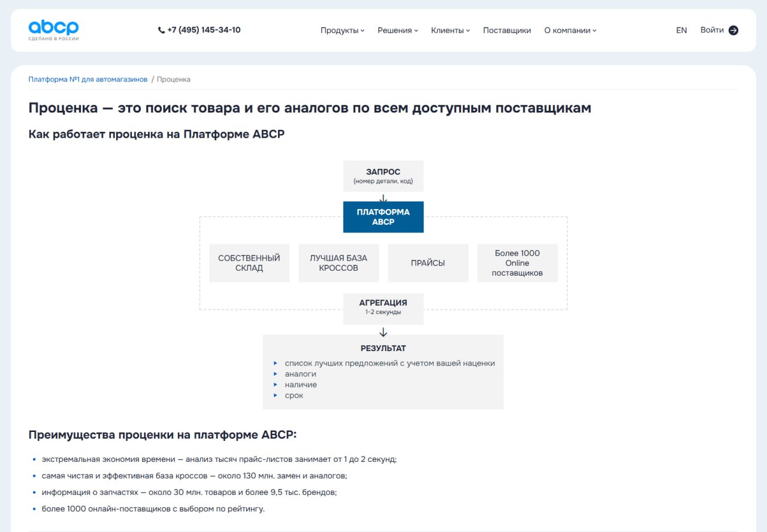Open the Поставщики menu item
Screen dimensions: 767x532
[507, 31]
